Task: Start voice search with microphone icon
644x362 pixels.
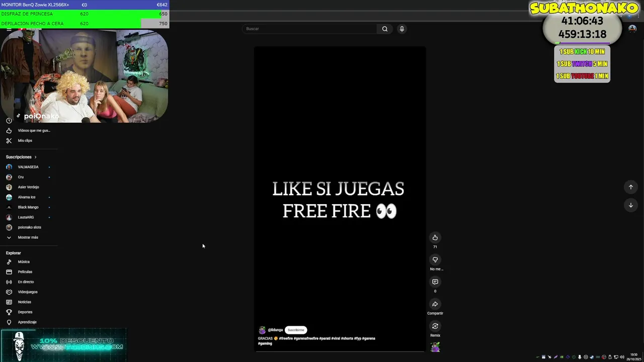Action: click(x=401, y=29)
